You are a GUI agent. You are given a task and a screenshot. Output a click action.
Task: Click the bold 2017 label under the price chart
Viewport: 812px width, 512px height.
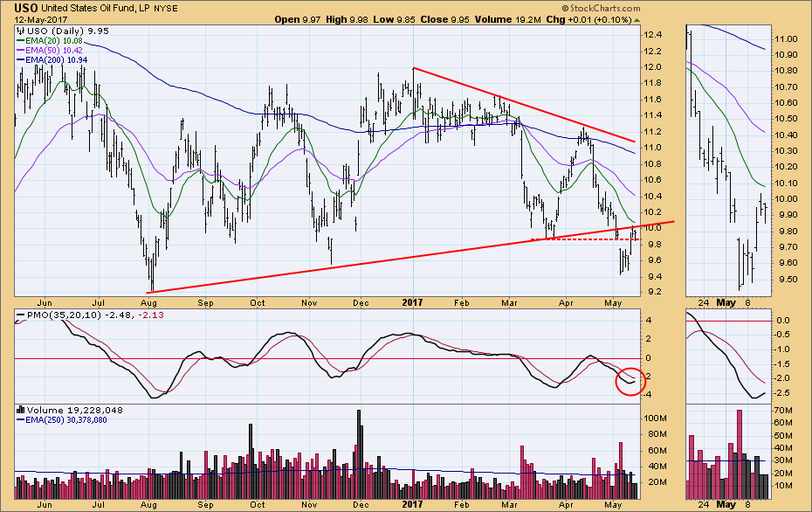(x=413, y=302)
